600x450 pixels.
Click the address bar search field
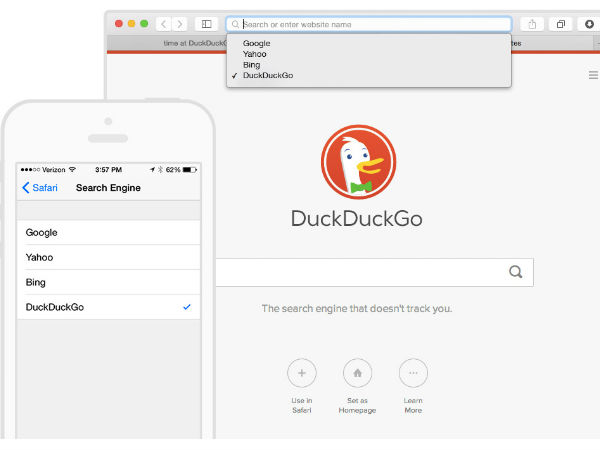pyautogui.click(x=368, y=24)
